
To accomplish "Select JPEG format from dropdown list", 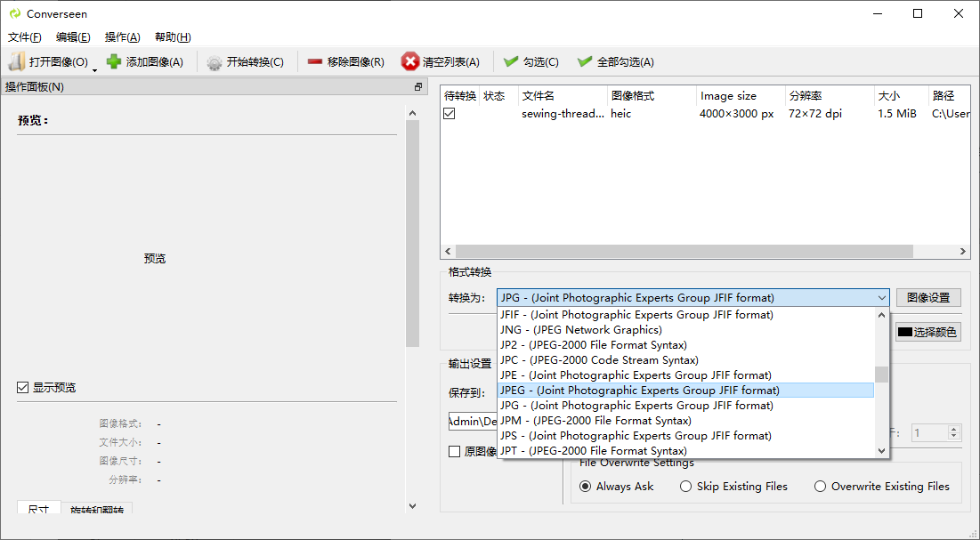I will (639, 391).
